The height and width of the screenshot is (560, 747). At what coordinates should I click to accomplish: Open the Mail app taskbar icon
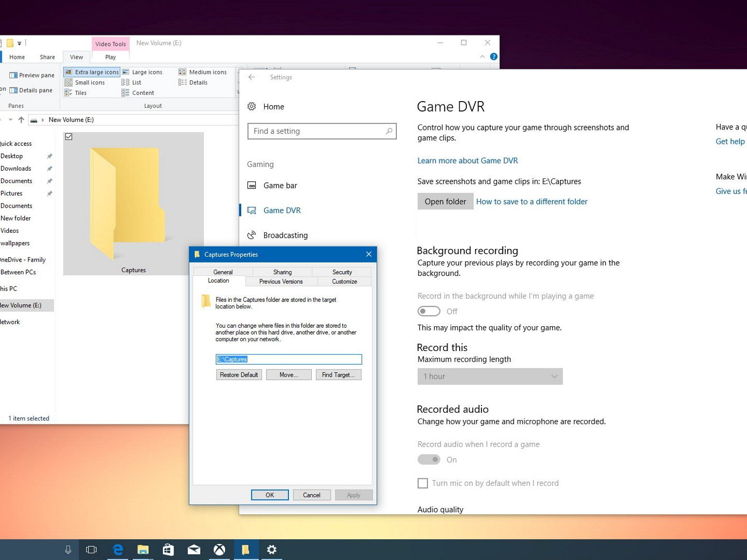tap(194, 549)
